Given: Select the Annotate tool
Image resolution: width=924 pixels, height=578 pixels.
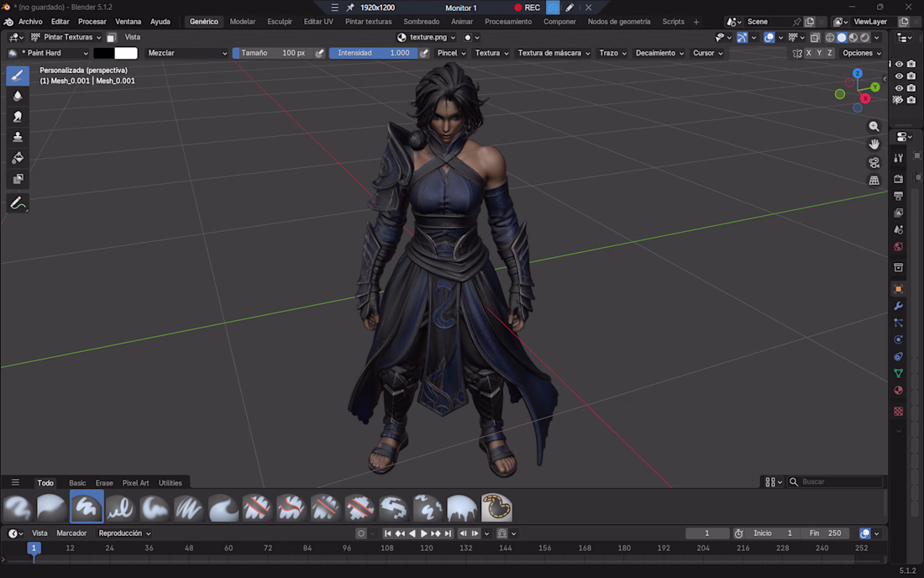Looking at the screenshot, I should point(18,204).
